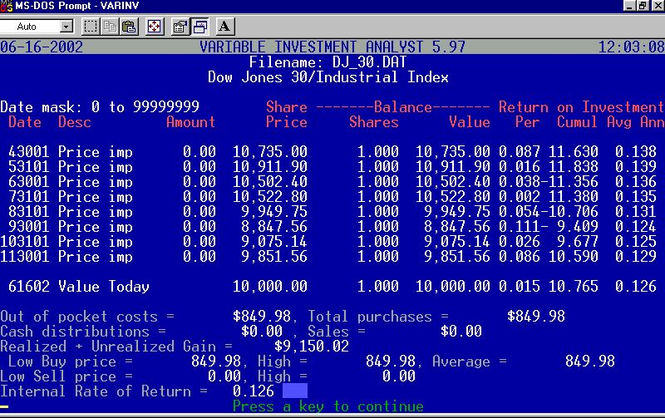Open the Font settings 'A' icon
665x418 pixels.
pos(225,27)
